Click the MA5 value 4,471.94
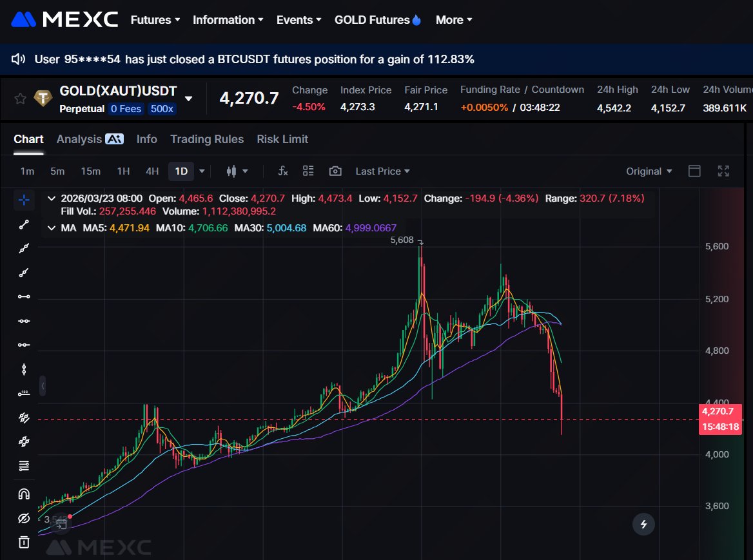Image resolution: width=753 pixels, height=560 pixels. tap(130, 228)
